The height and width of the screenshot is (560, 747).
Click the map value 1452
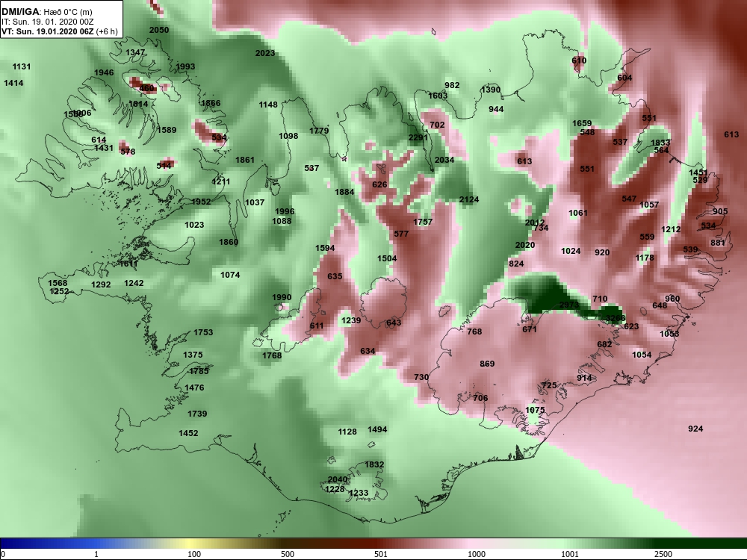coord(188,433)
